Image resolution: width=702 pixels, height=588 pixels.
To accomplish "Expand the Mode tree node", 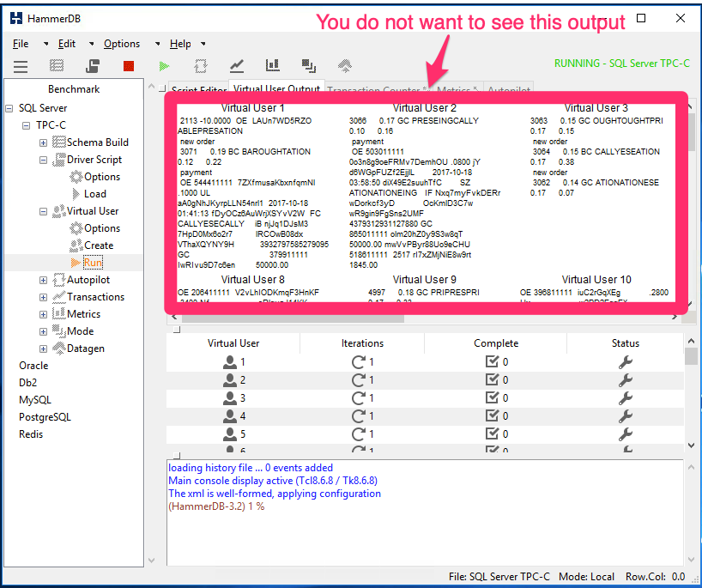I will click(44, 332).
